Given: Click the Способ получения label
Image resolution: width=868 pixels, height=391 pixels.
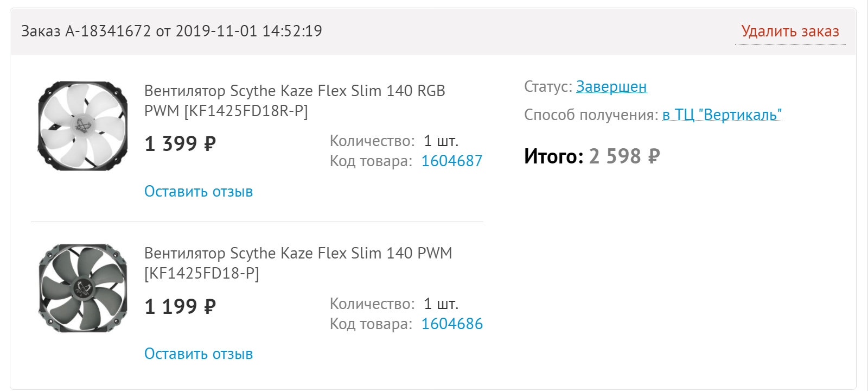Looking at the screenshot, I should (591, 115).
